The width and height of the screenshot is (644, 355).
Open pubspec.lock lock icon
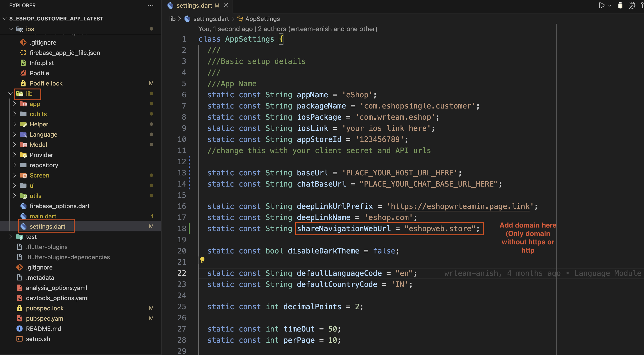[x=20, y=308]
